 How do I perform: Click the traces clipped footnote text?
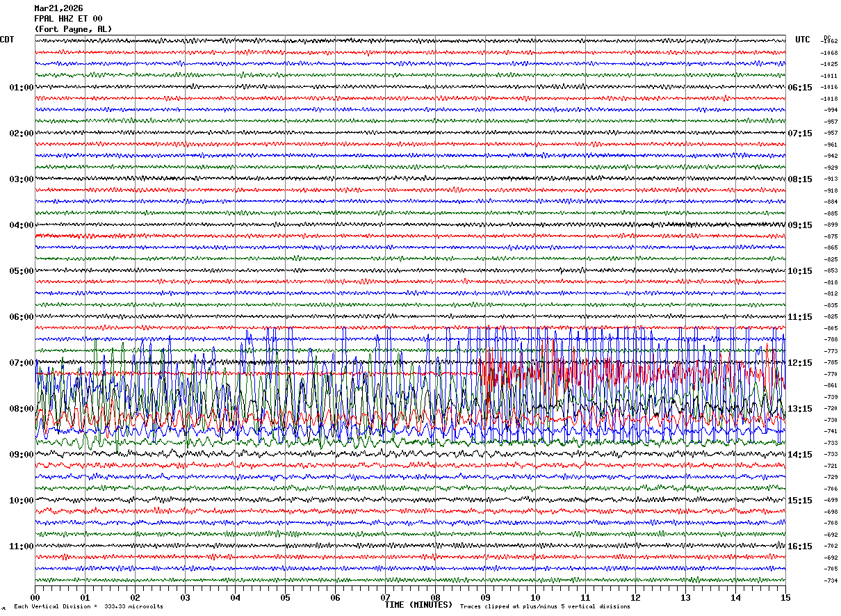point(545,607)
